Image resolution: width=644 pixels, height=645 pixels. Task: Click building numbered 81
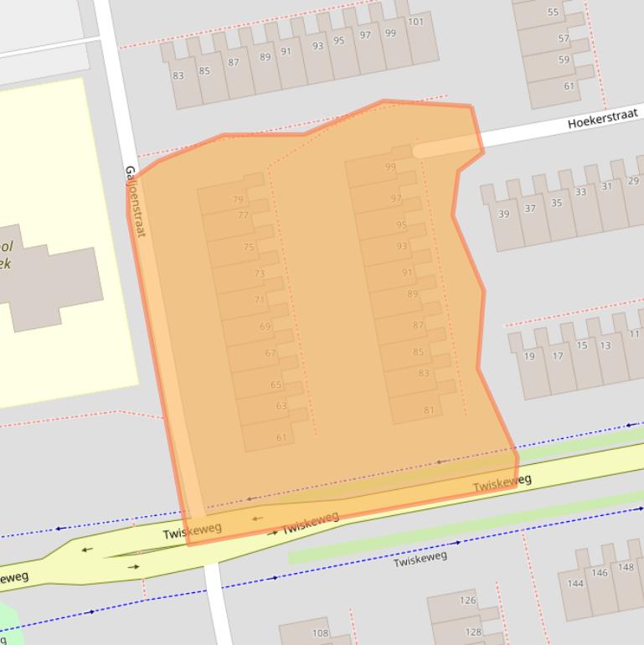429,410
